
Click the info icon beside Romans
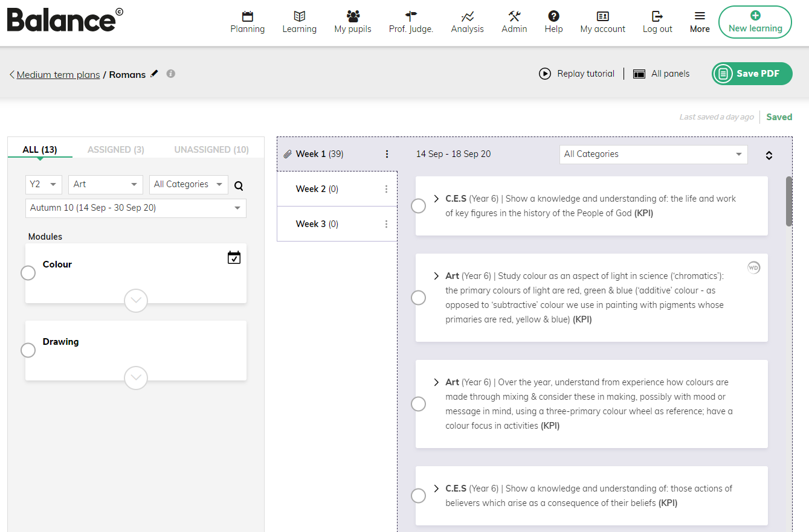coord(171,74)
